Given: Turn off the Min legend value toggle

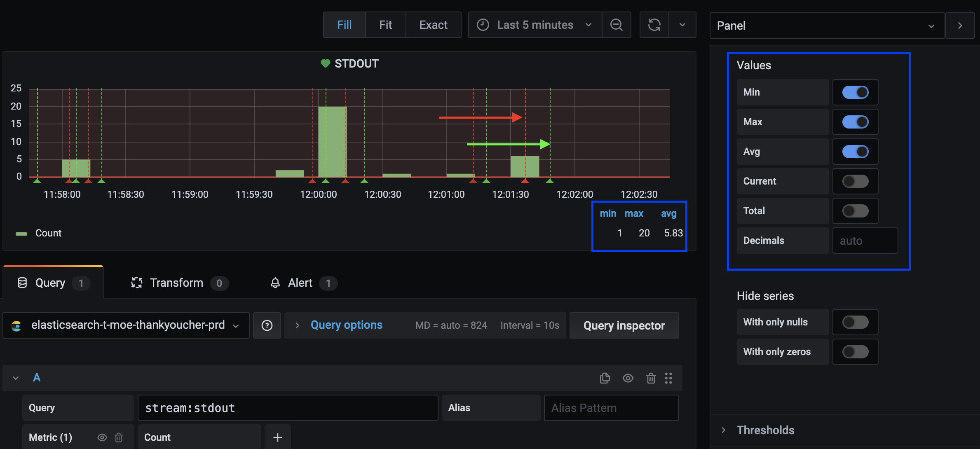Looking at the screenshot, I should click(x=856, y=92).
